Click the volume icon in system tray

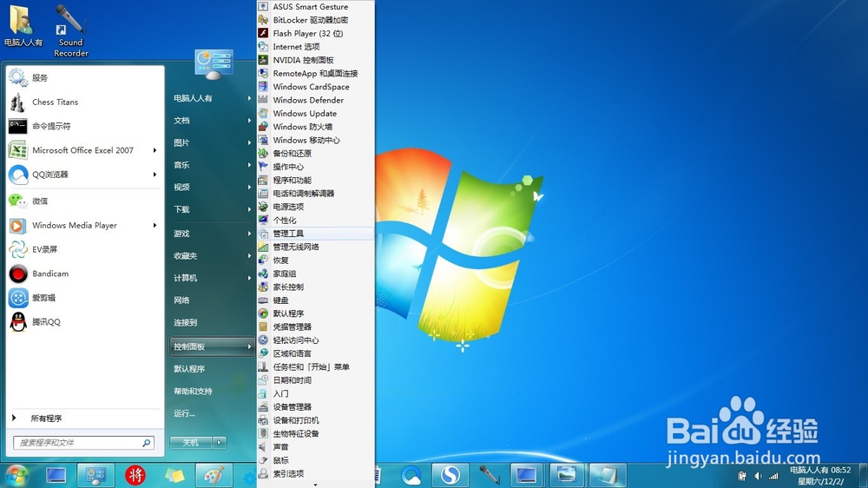point(758,476)
